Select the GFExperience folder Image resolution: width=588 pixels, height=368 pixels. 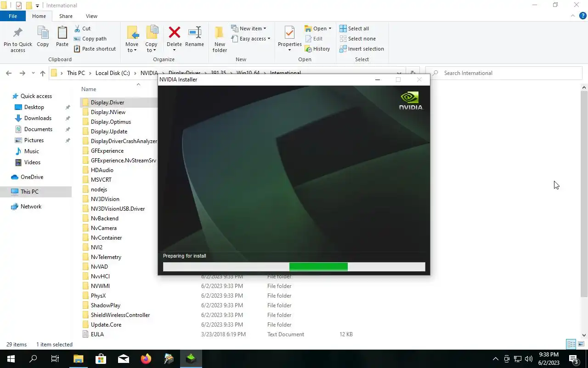click(x=107, y=151)
